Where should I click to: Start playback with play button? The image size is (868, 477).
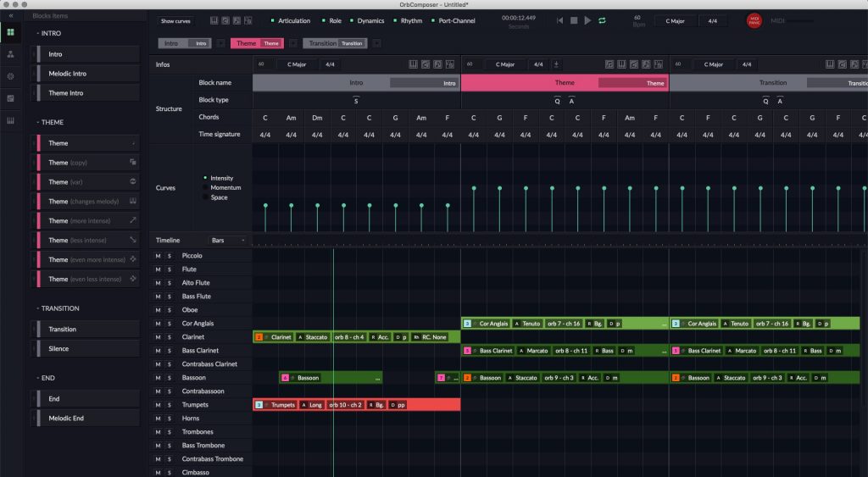(588, 20)
